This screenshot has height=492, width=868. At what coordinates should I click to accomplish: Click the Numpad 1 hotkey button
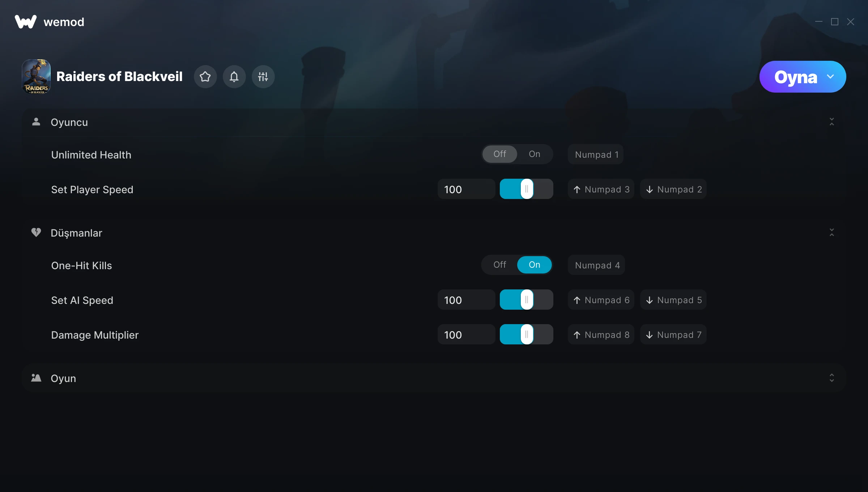pyautogui.click(x=596, y=154)
